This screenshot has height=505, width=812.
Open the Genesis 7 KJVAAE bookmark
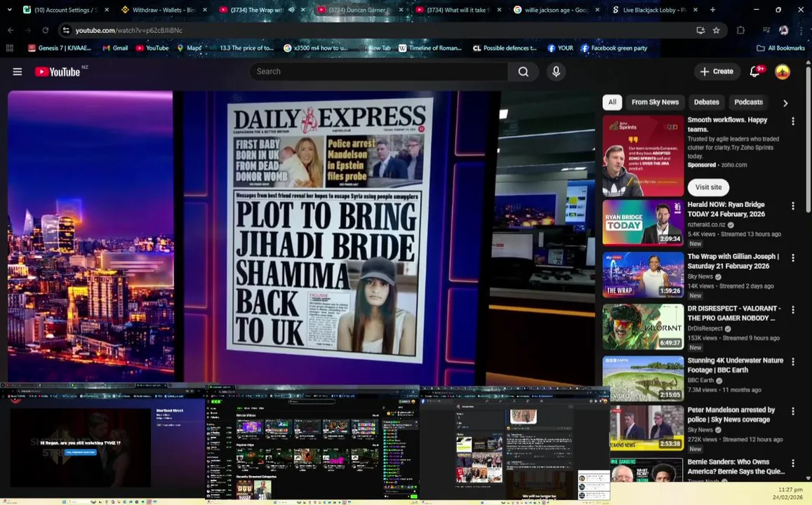click(x=60, y=48)
